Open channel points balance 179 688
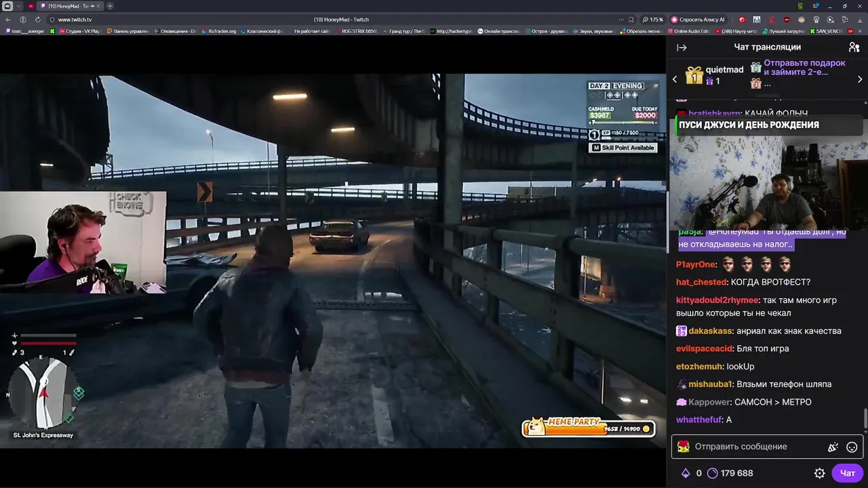 pyautogui.click(x=730, y=473)
